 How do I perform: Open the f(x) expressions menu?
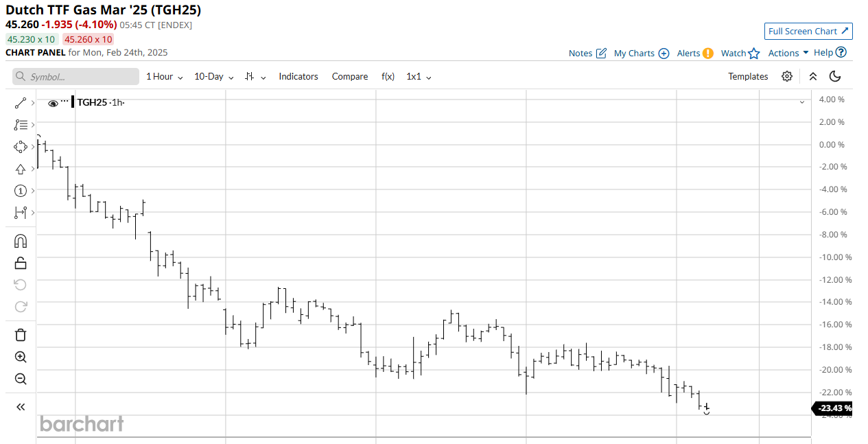388,76
